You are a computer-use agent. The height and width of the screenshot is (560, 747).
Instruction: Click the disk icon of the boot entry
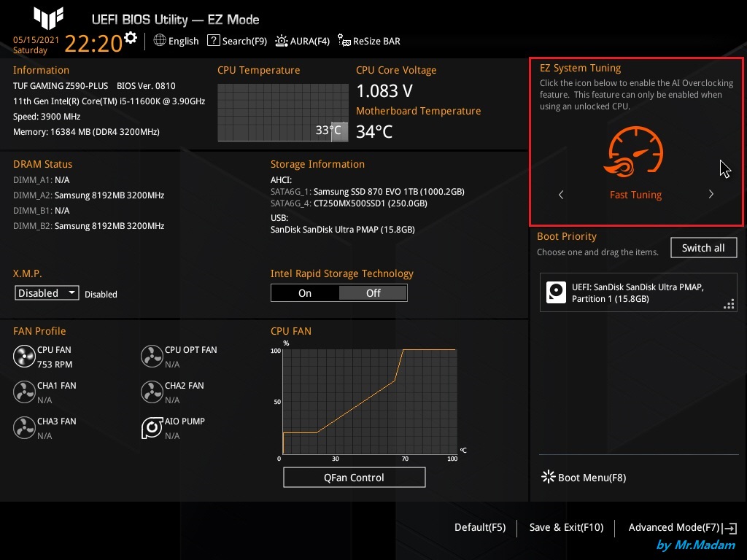click(556, 292)
